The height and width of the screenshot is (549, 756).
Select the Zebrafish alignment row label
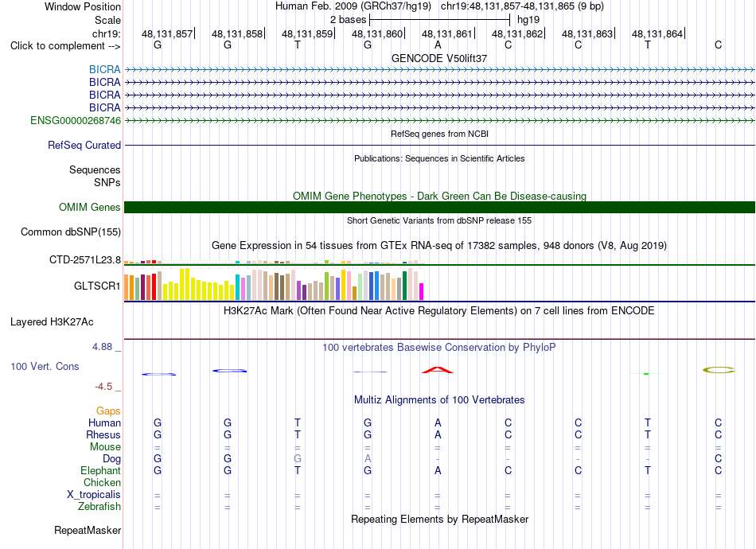point(99,507)
